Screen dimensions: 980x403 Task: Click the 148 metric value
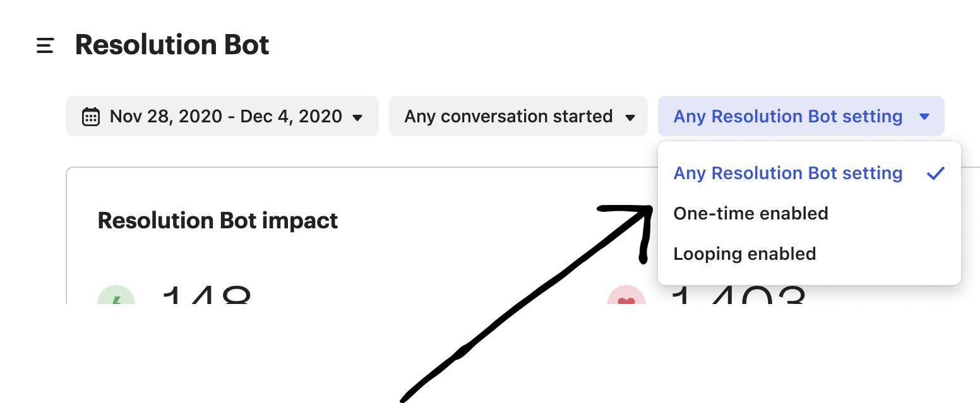(206, 295)
